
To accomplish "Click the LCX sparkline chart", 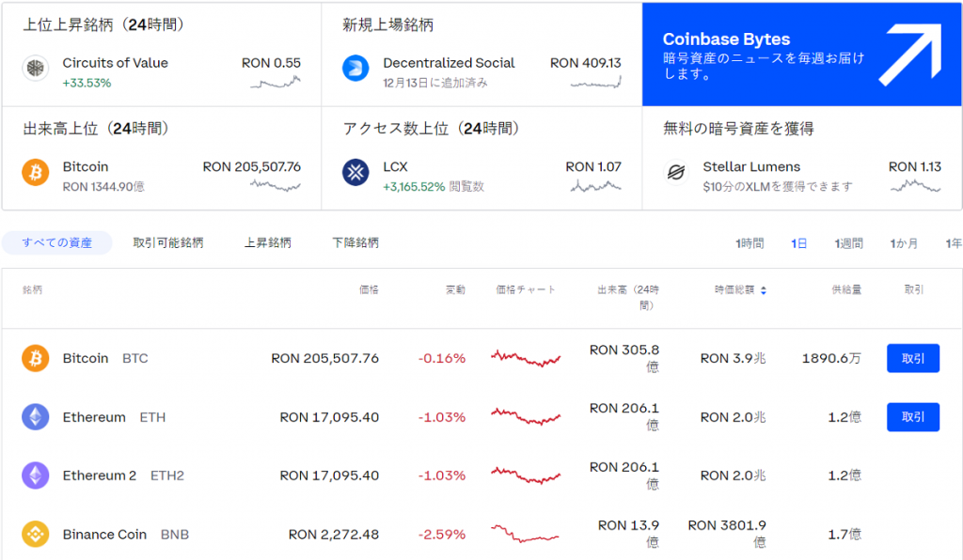I will click(595, 185).
